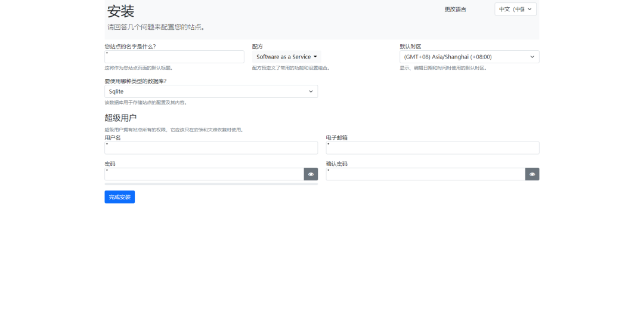Open the 更改语言 language dropdown

[x=515, y=9]
